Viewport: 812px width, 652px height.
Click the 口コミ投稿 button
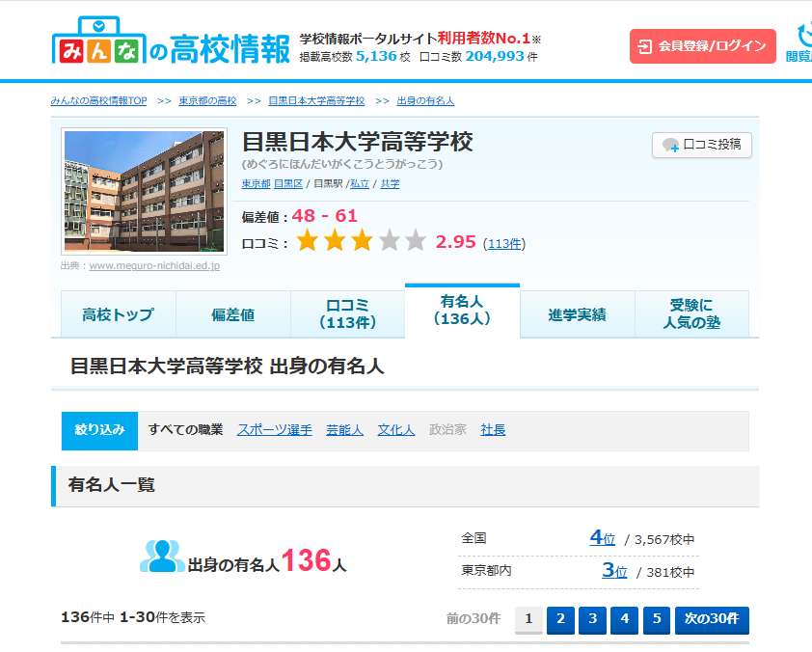click(x=702, y=145)
